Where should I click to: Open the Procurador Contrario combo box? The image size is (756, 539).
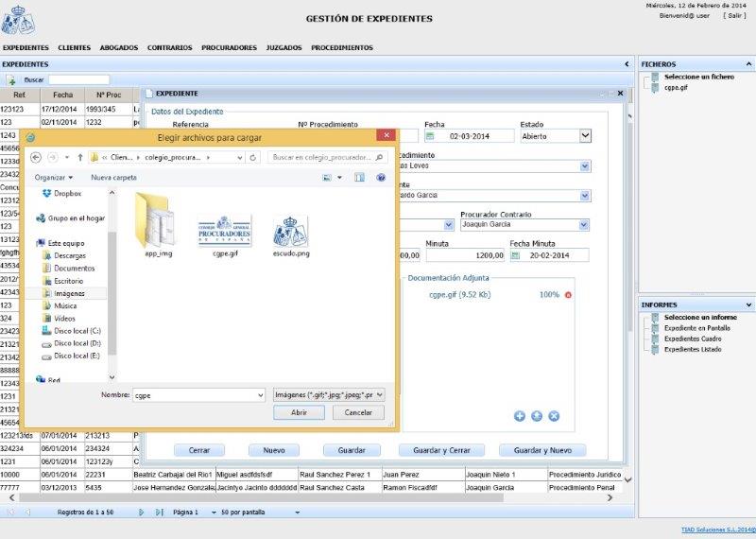[583, 225]
